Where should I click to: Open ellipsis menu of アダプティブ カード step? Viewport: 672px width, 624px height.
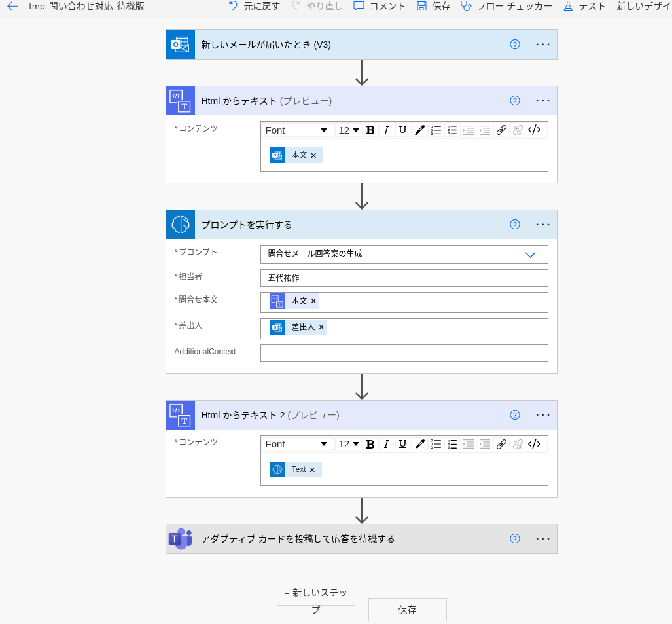pos(542,539)
